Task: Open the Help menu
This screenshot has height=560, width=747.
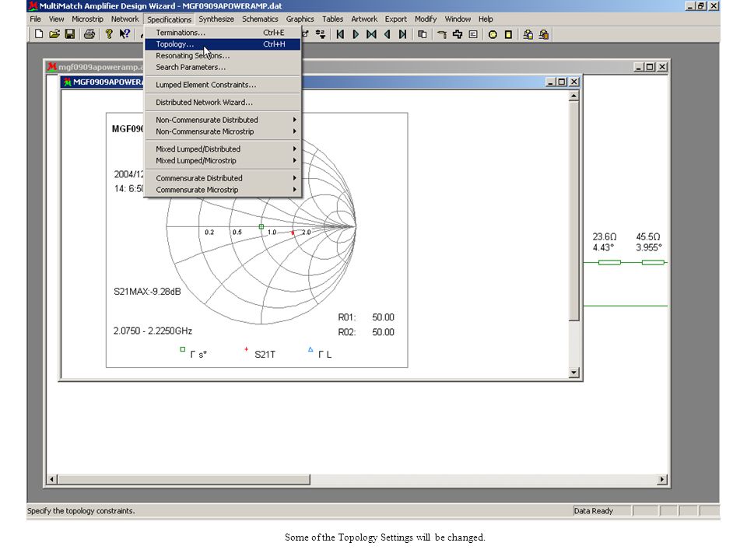Action: 486,19
